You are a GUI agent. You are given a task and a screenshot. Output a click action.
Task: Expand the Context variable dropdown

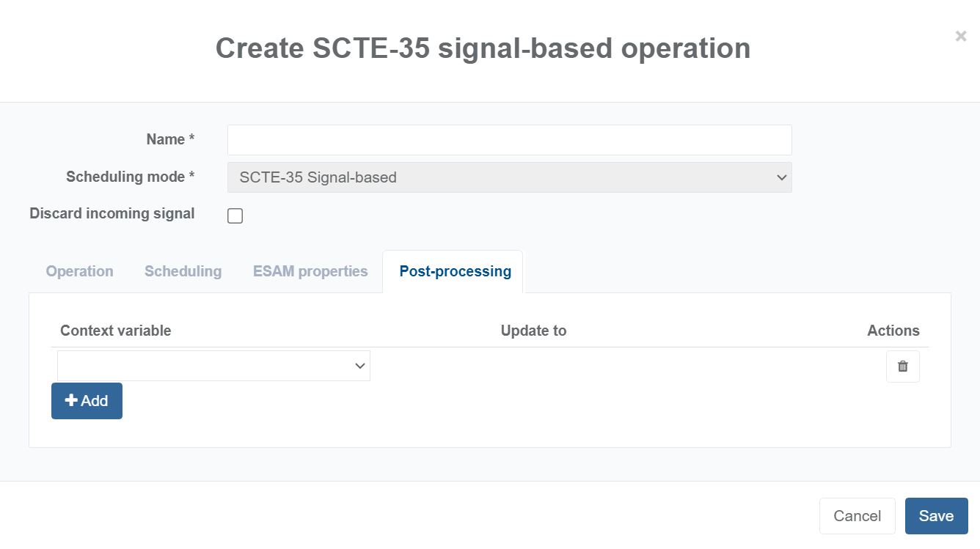pos(213,366)
